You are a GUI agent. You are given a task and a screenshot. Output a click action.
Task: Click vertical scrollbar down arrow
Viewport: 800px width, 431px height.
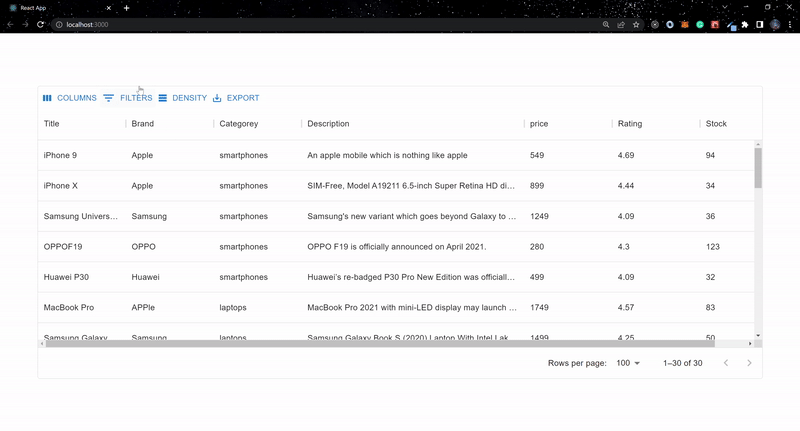tap(758, 336)
